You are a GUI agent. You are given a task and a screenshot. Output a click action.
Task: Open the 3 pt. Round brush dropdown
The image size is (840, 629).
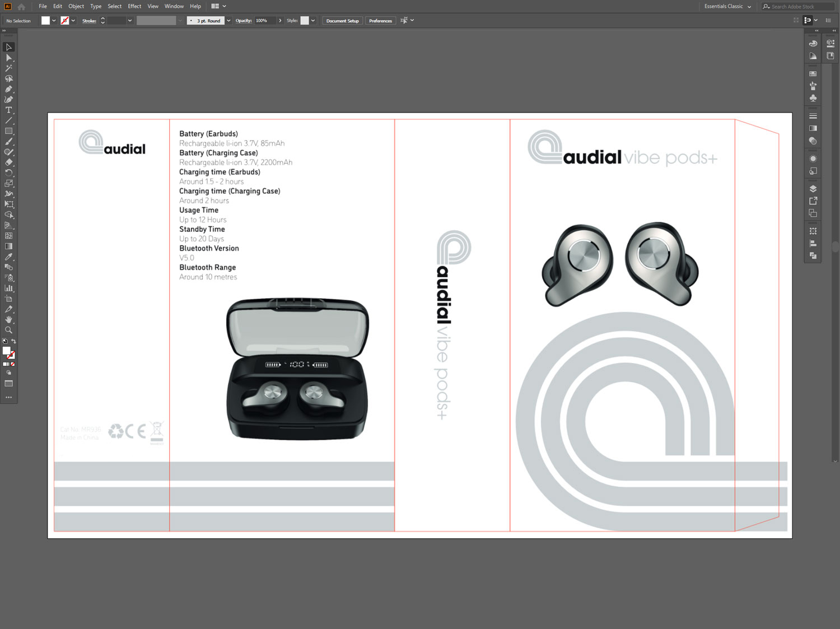coord(228,21)
